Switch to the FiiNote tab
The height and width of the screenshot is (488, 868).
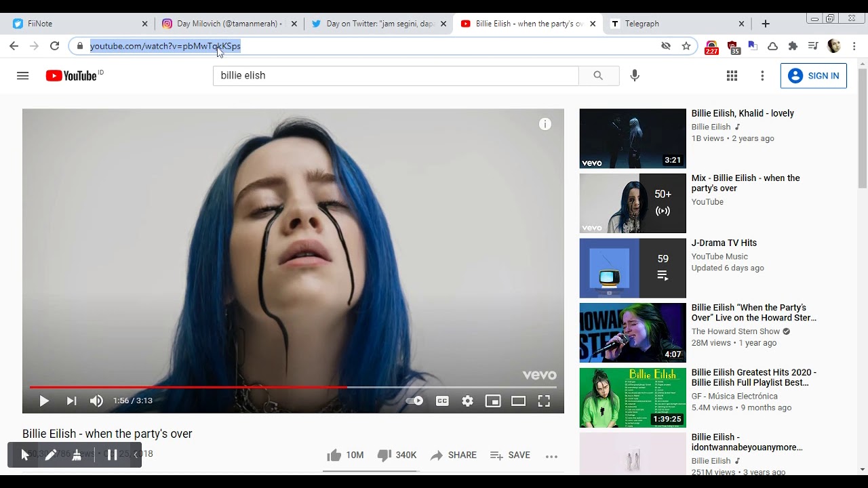point(80,23)
